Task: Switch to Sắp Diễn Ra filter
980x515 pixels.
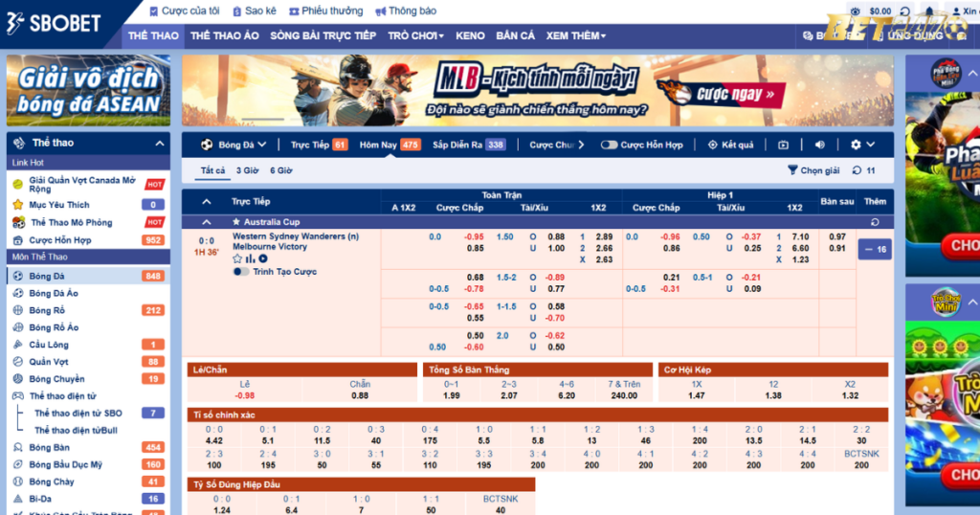Action: (469, 145)
